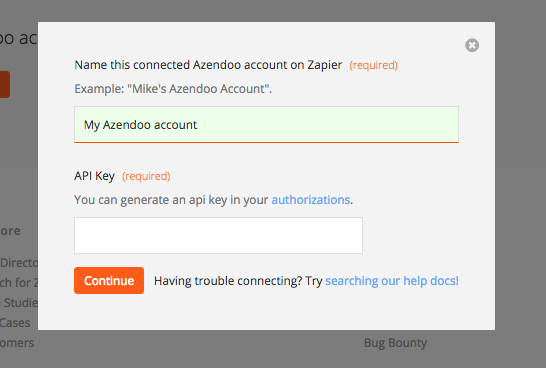Screen dimensions: 546x368
Task: Click the API Key field label
Action: [x=94, y=176]
